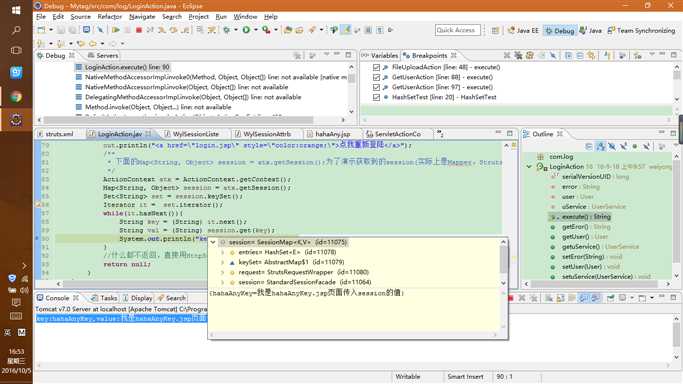Click the red terminate icon in Console

coord(511,298)
